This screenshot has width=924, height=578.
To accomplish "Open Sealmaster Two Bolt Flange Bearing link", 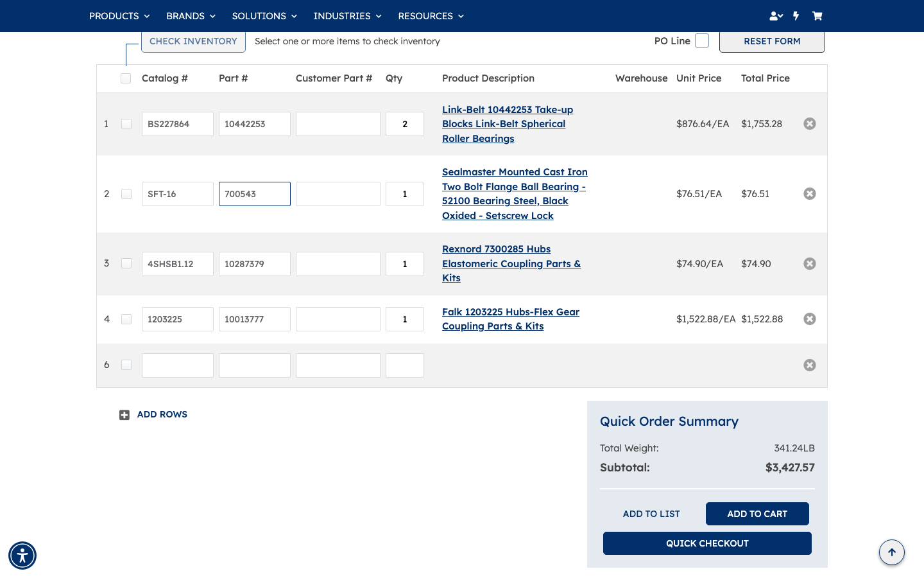I will click(515, 194).
